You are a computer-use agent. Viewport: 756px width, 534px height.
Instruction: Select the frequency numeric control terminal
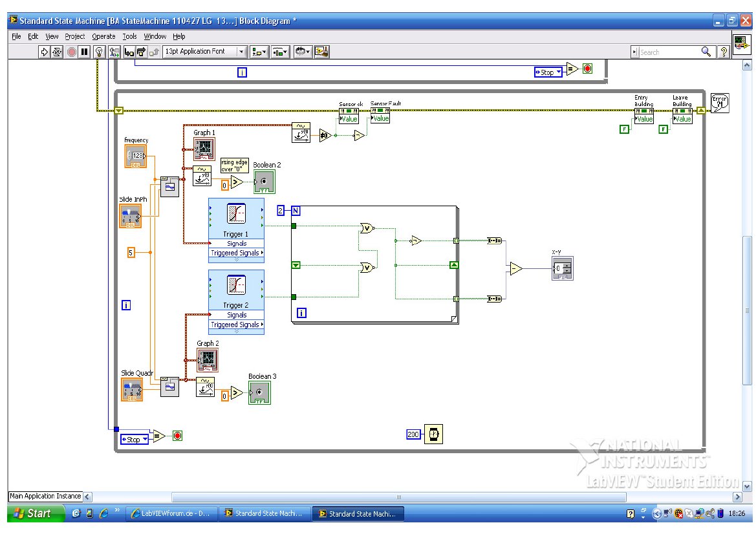click(135, 156)
